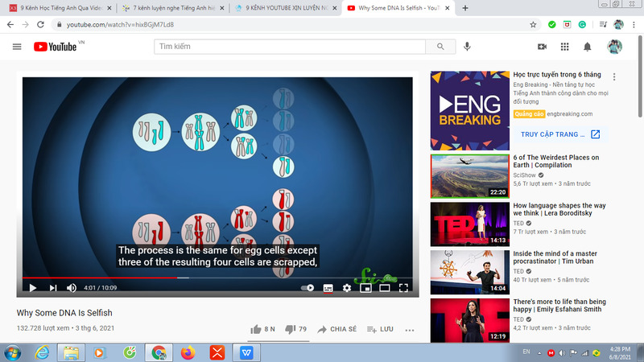
Task: Share the video with CHIA SẺ
Action: 336,329
